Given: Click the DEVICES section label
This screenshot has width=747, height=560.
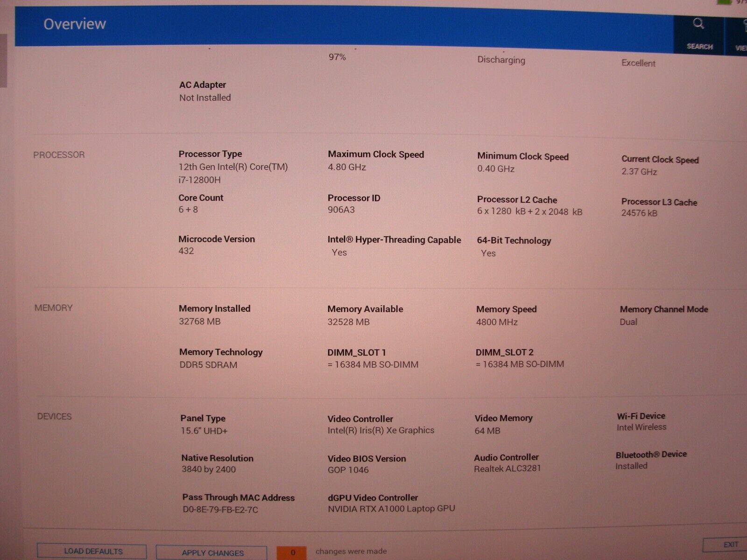Looking at the screenshot, I should coord(54,416).
